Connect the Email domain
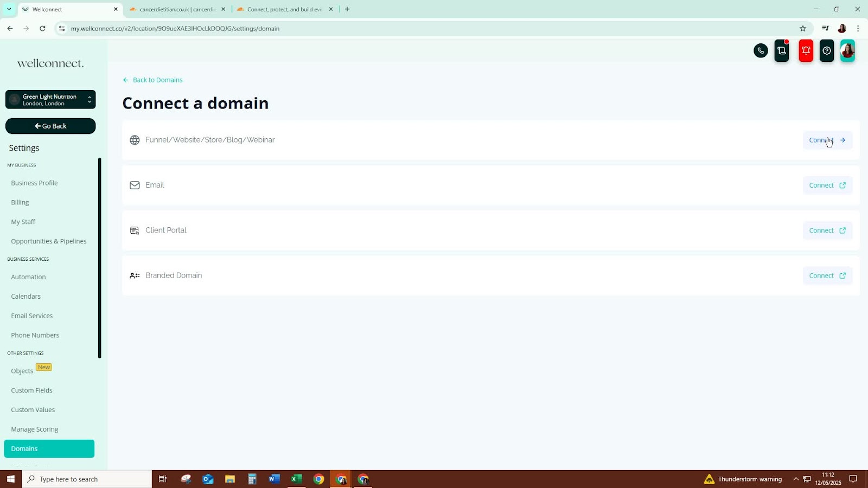 pos(827,185)
